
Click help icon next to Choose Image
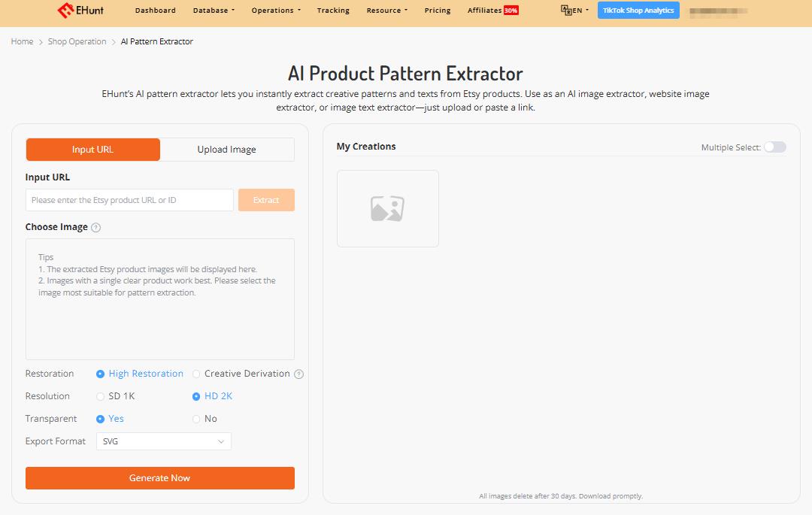pos(95,227)
